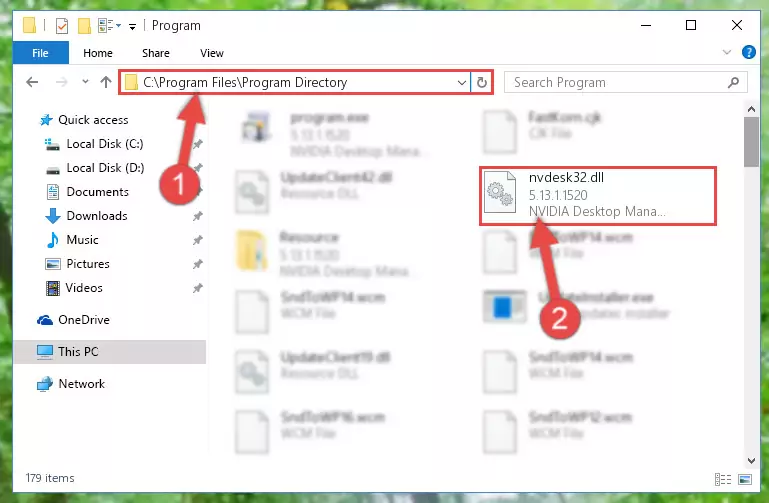769x503 pixels.
Task: Switch to details view button
Action: click(x=723, y=479)
